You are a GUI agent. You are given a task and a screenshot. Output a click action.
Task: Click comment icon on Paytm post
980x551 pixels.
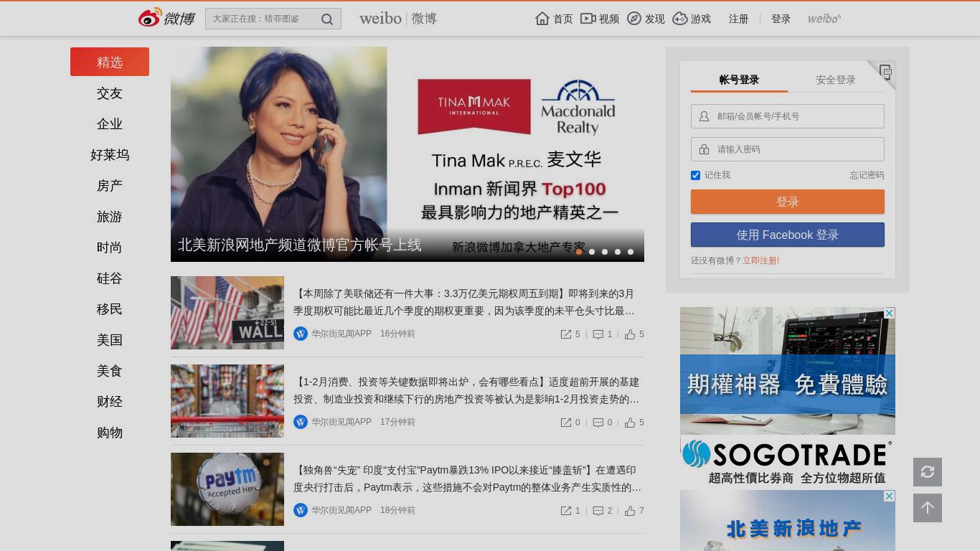click(598, 511)
